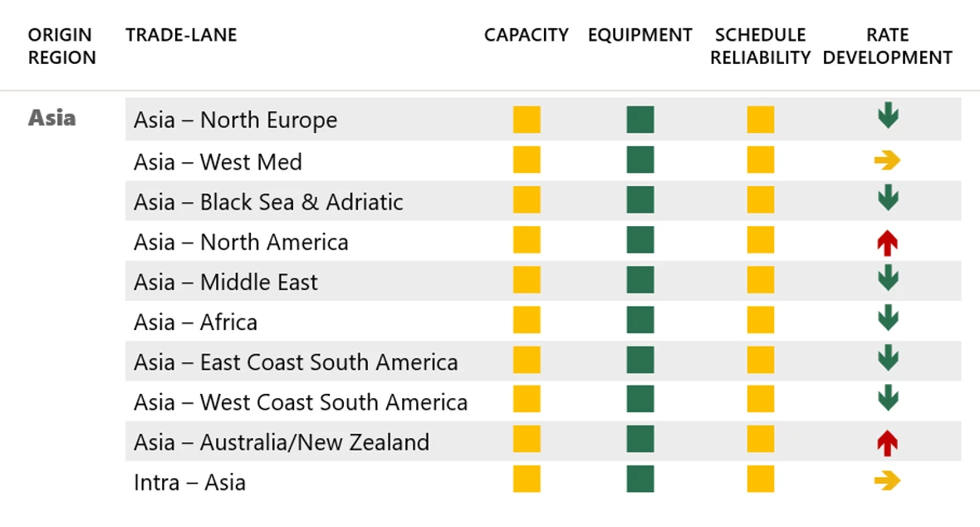The height and width of the screenshot is (527, 980).
Task: Click the CAPACITY column header
Action: [527, 36]
